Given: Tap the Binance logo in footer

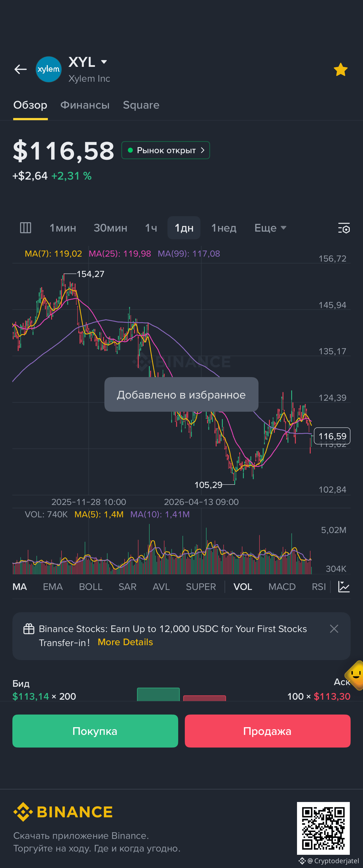Looking at the screenshot, I should [63, 812].
